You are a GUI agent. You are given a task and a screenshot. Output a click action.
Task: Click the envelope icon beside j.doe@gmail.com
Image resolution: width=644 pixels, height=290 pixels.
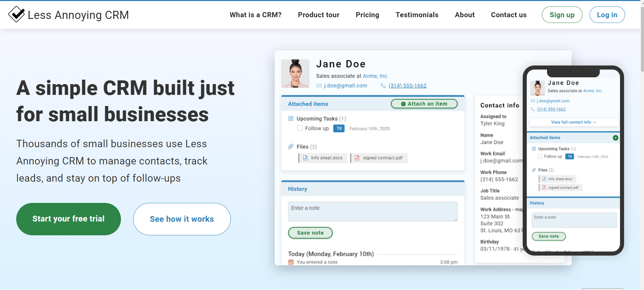[x=319, y=86]
